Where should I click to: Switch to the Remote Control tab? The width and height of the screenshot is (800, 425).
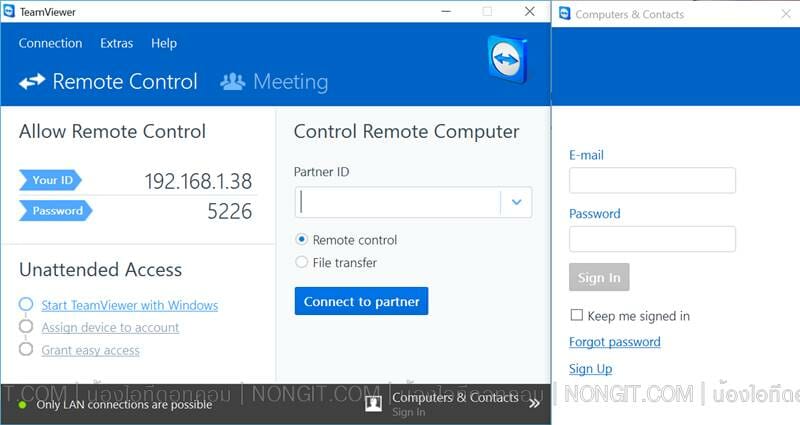108,82
